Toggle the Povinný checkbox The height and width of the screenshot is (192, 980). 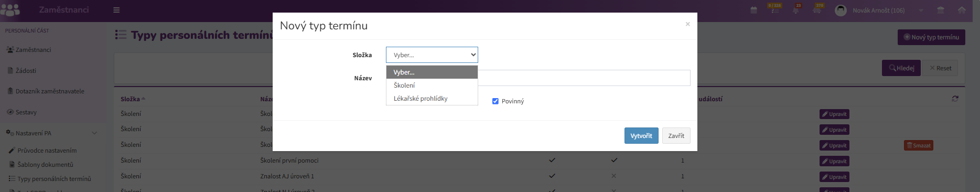pyautogui.click(x=495, y=101)
